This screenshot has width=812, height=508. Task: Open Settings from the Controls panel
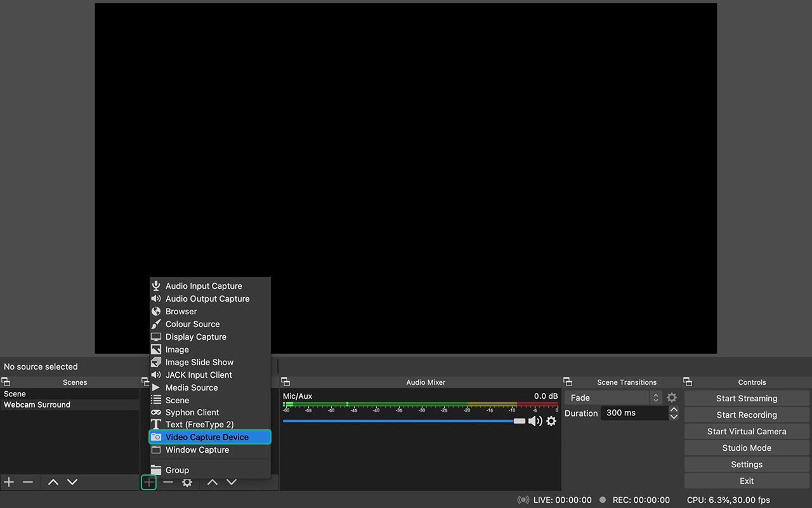click(747, 464)
